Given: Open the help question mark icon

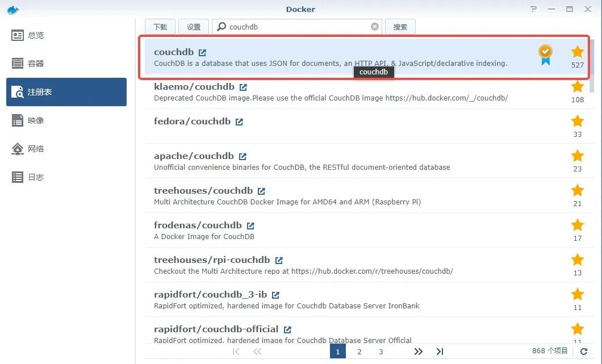Looking at the screenshot, I should coord(533,9).
